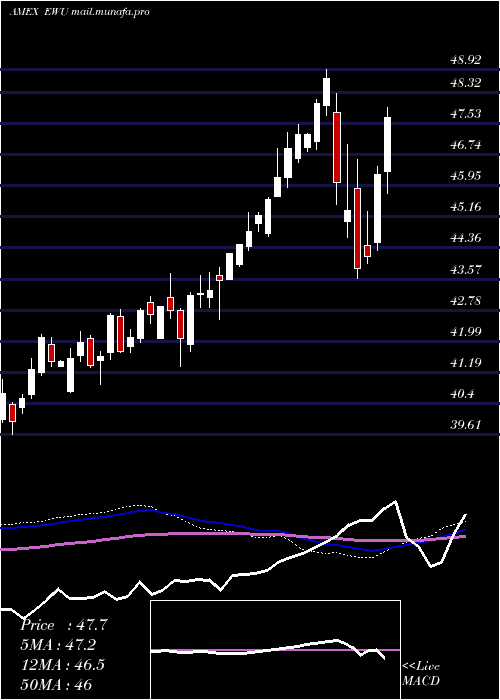The width and height of the screenshot is (500, 700).
Task: Click the 41.99 price level label
Action: point(465,331)
